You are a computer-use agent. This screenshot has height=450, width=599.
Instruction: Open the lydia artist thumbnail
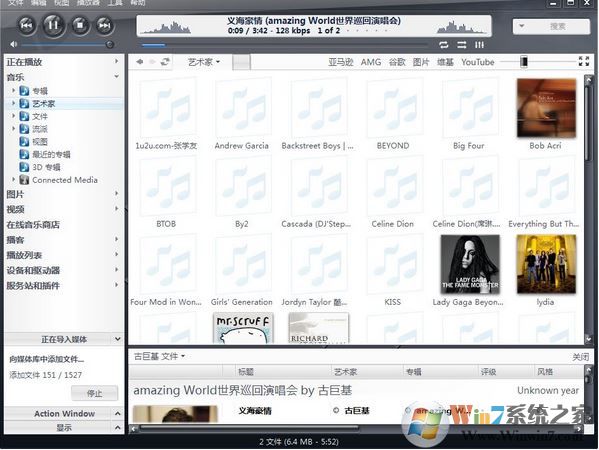546,264
